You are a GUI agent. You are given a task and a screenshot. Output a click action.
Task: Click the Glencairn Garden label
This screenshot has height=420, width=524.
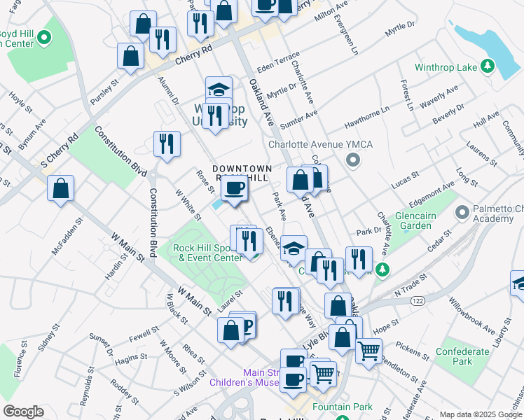pyautogui.click(x=415, y=220)
